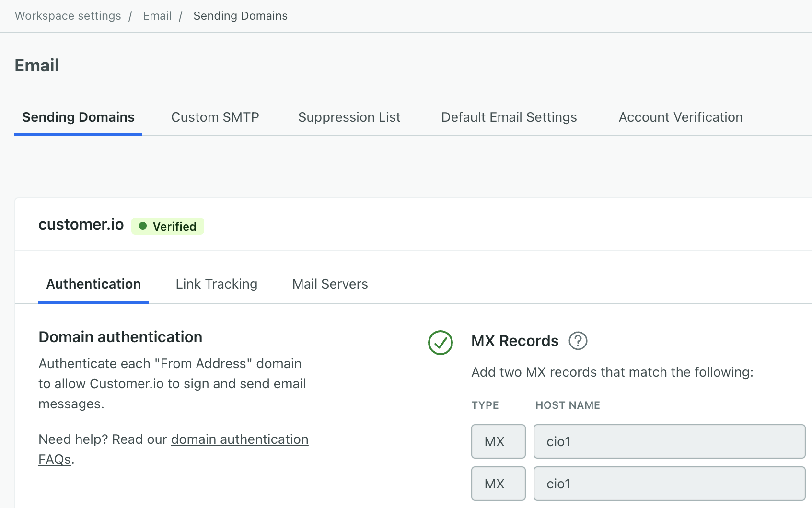This screenshot has height=508, width=812.
Task: Select the Sending Domains tab
Action: [78, 117]
